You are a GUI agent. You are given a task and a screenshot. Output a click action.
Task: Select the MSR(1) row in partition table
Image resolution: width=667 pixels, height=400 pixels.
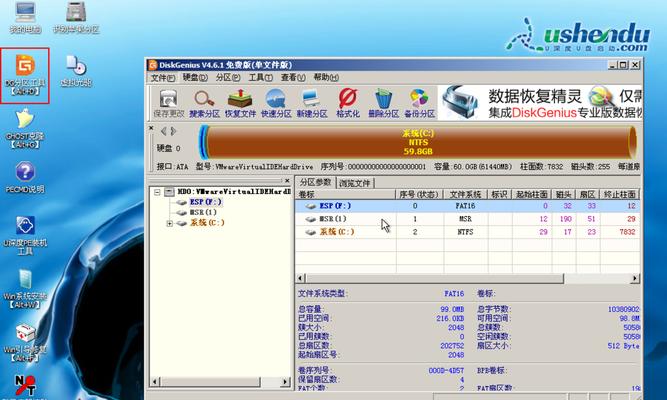467,219
